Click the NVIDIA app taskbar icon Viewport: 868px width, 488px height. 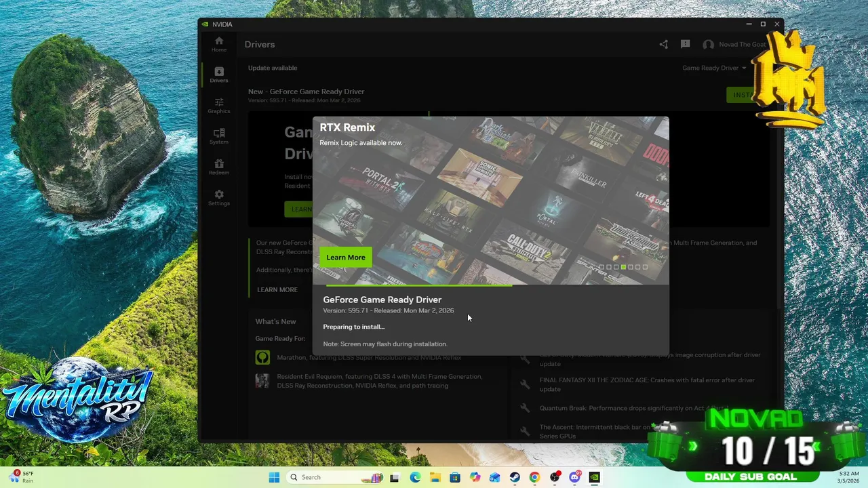click(x=595, y=477)
